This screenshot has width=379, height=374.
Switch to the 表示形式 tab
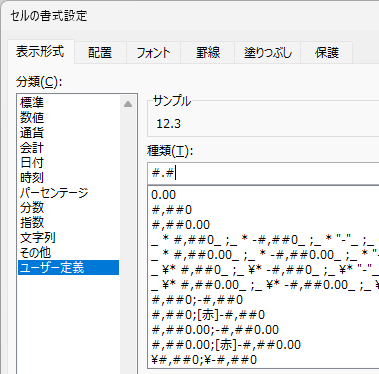(40, 52)
